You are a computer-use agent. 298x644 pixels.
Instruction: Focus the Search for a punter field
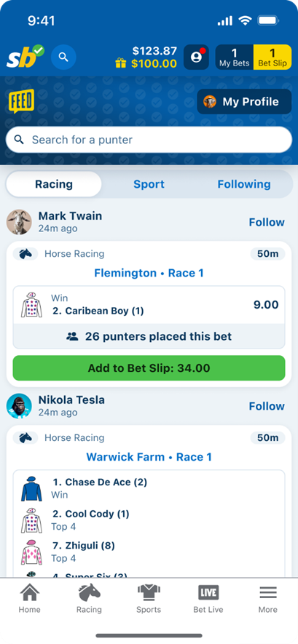(x=149, y=140)
